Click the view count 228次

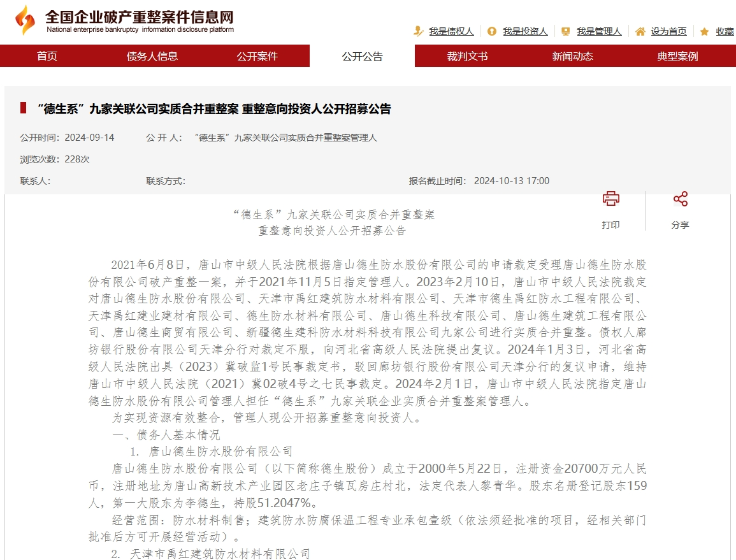tap(77, 159)
